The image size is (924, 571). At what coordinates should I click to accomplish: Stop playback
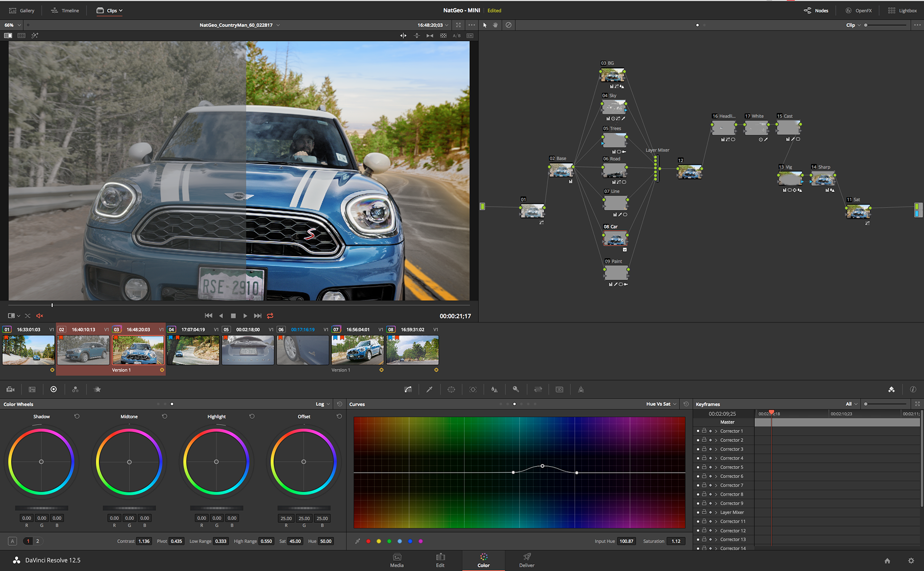(233, 316)
